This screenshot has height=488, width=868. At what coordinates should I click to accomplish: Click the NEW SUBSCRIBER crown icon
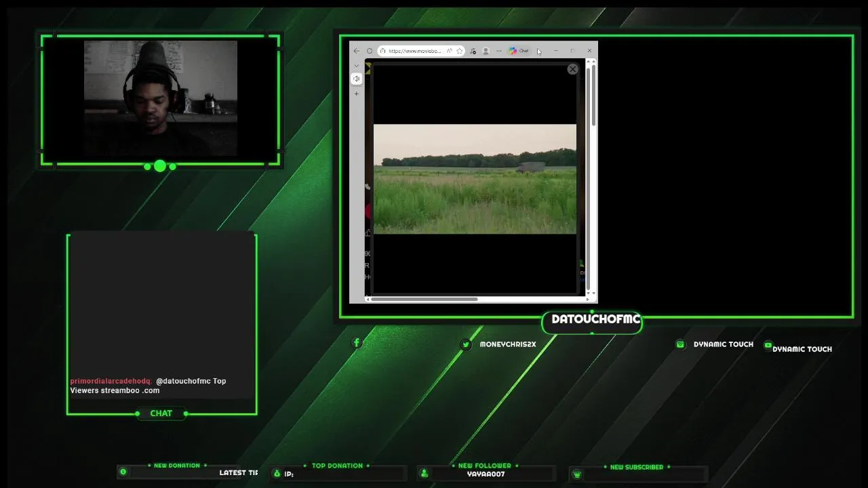click(577, 474)
